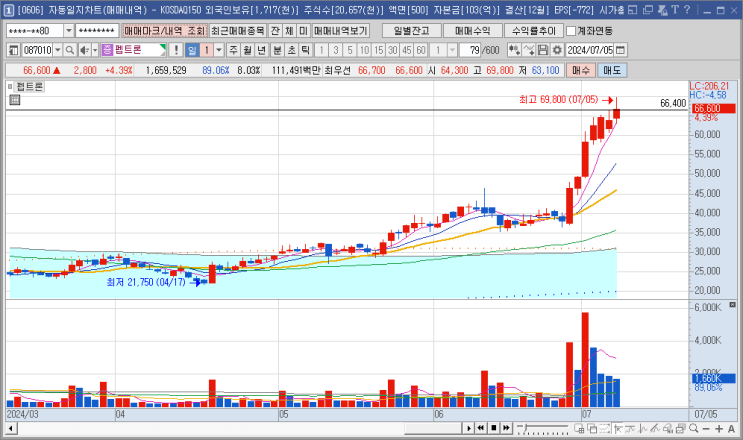
Task: Click the 펩트론 chart title label
Action: [x=29, y=87]
